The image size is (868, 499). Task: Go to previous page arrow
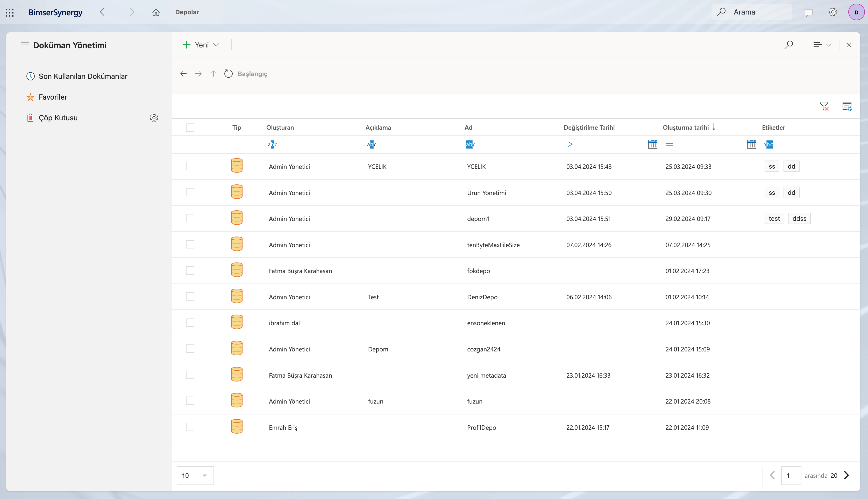pyautogui.click(x=772, y=475)
